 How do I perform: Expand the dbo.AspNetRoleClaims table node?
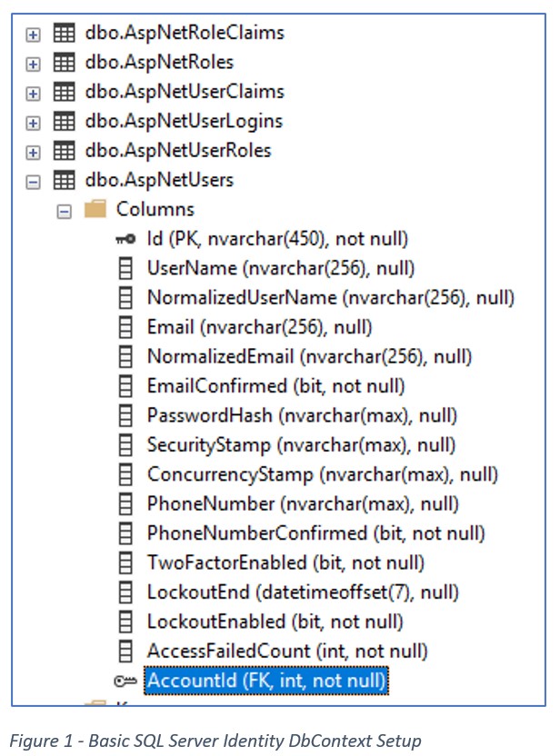33,35
